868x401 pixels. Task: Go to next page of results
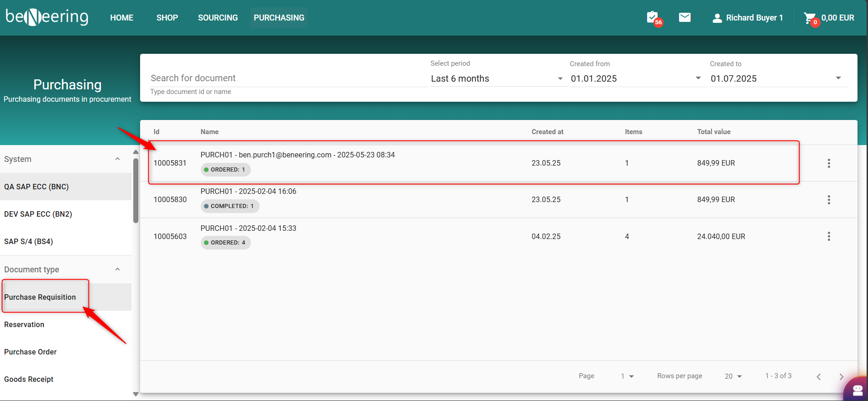841,376
